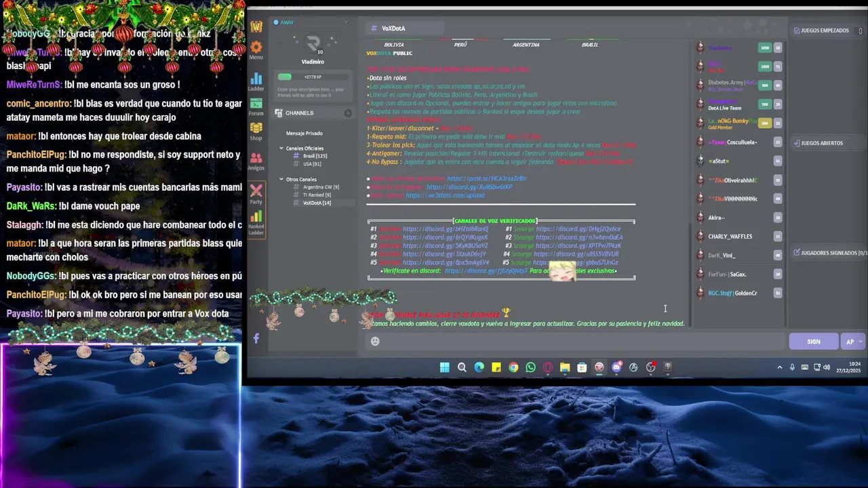Open taskbar Search icon
This screenshot has width=868, height=488.
[462, 367]
